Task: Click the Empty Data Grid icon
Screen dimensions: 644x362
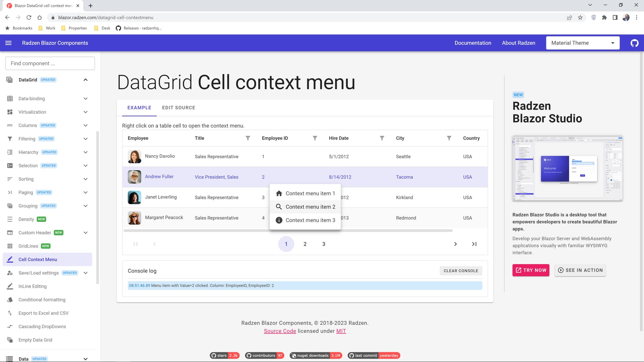Action: [10, 340]
